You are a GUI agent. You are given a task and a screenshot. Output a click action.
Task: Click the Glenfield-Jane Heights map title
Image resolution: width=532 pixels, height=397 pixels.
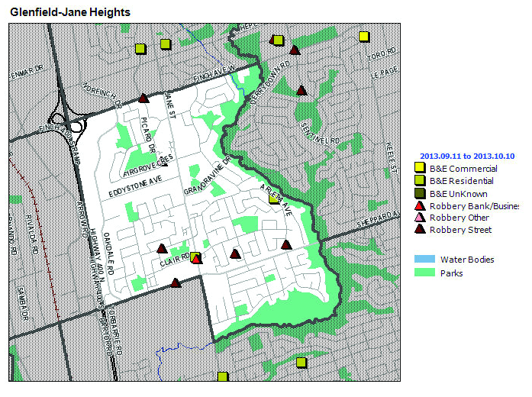70,12
